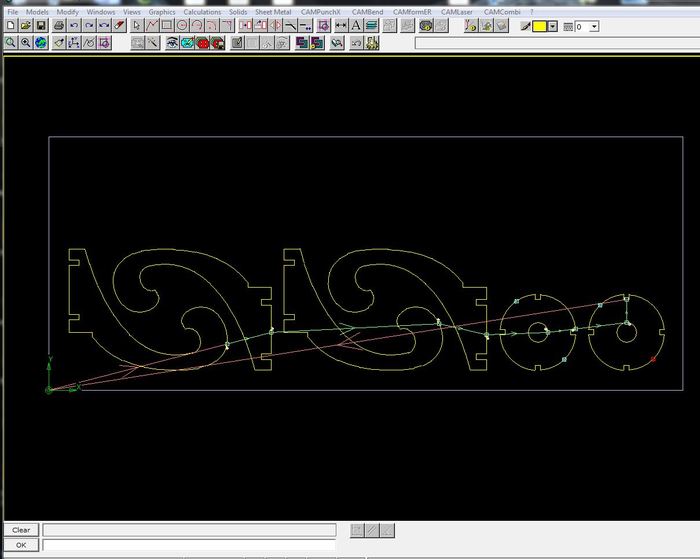Click the yellow machine figure icon
The image size is (700, 559).
pos(372,43)
